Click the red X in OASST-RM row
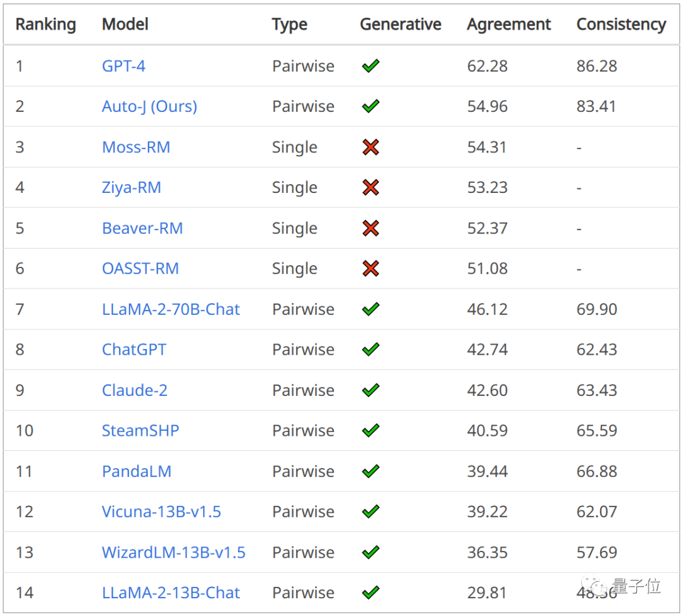683x616 pixels. pyautogui.click(x=371, y=269)
